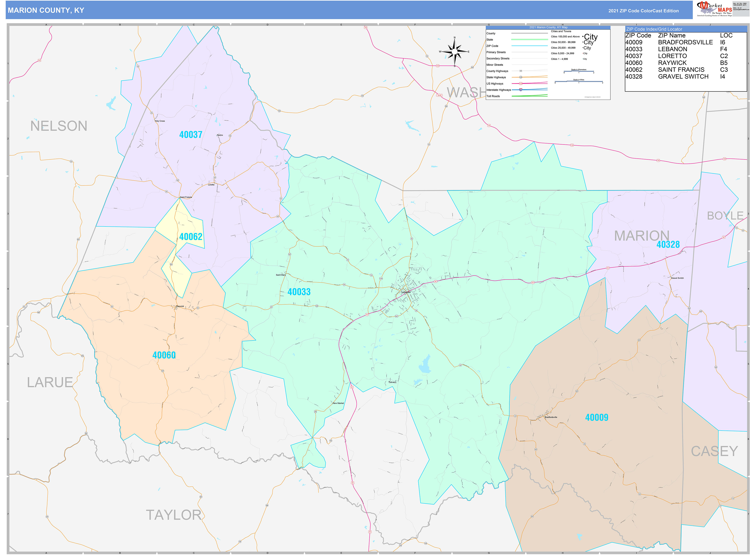Select the red city dot for Cities 5,000-24,999

pos(583,53)
